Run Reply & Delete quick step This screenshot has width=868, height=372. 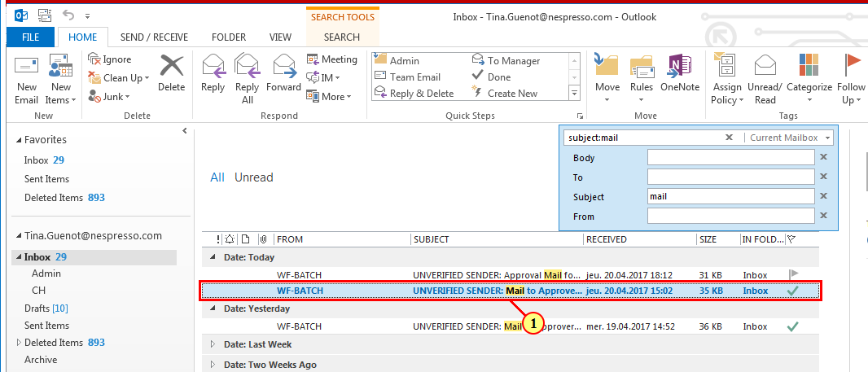point(414,94)
